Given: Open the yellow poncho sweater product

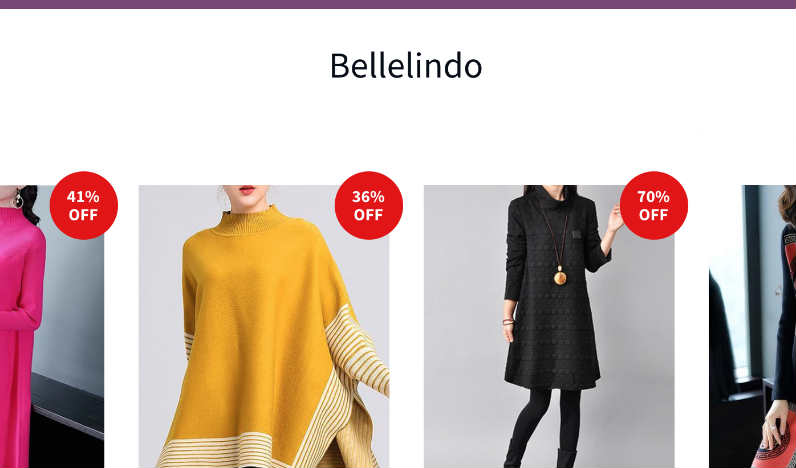Looking at the screenshot, I should [264, 326].
